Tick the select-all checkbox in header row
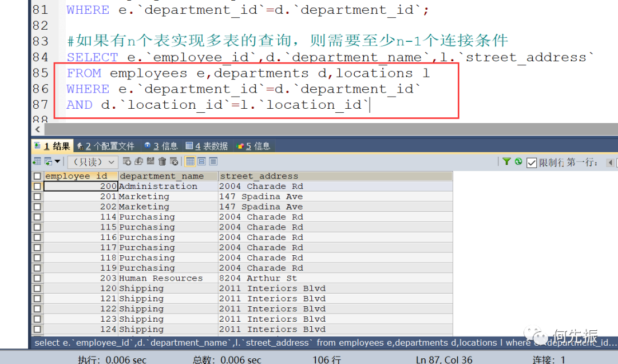Screen dimensions: 618x364 coord(37,176)
